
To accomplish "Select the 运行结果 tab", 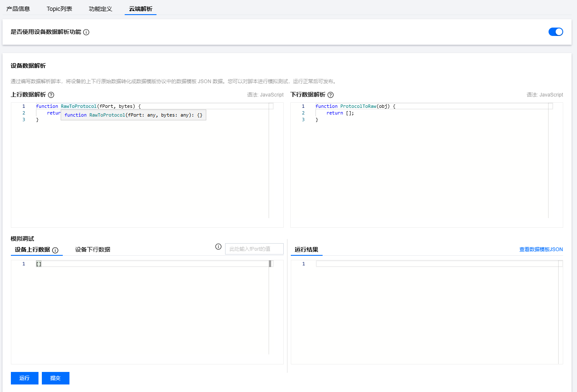I will click(306, 249).
